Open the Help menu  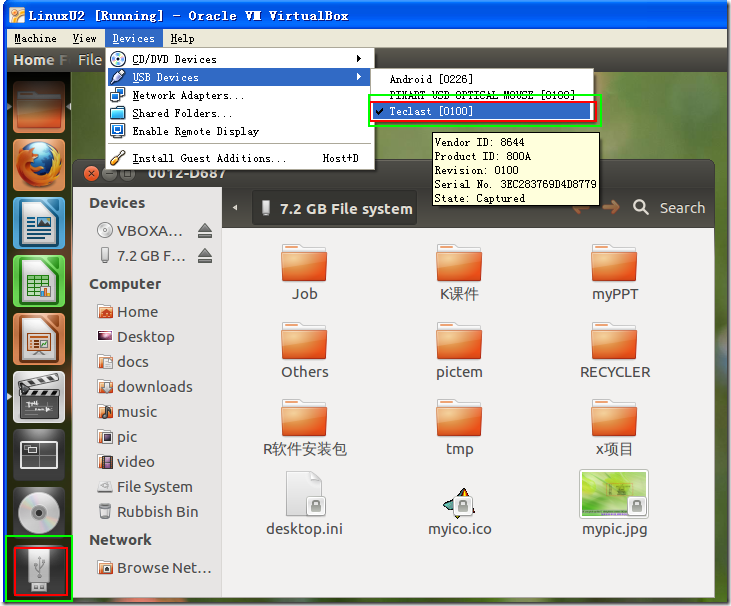(x=182, y=39)
